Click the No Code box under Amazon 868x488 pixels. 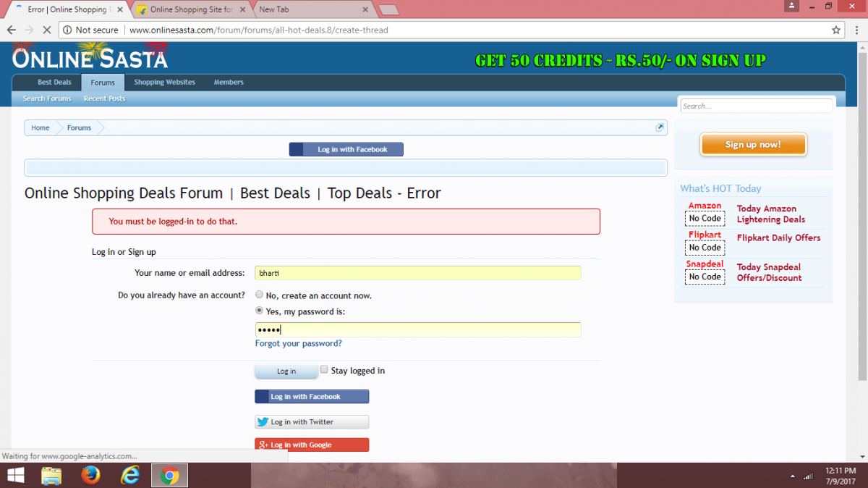[x=705, y=219]
